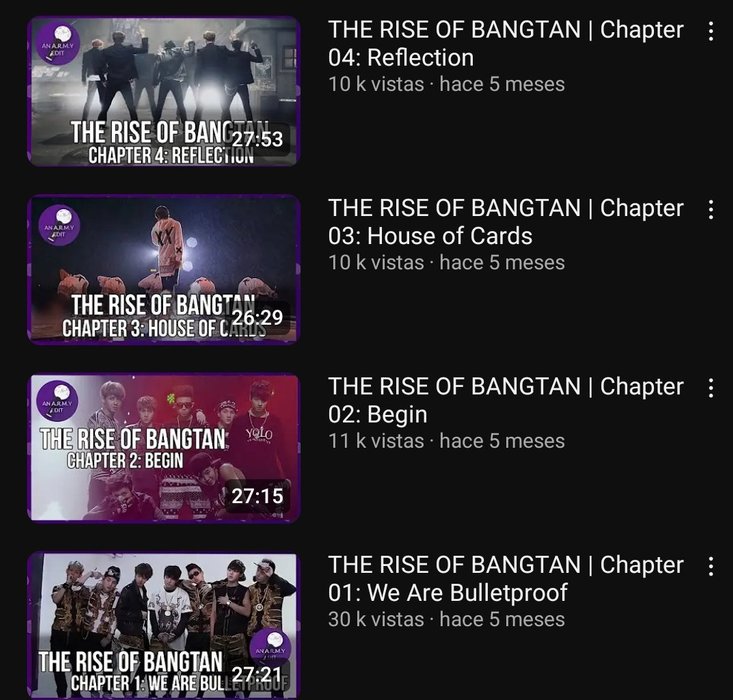The height and width of the screenshot is (700, 733).
Task: Open title 'Chapter 02: Begin'
Action: coord(506,400)
